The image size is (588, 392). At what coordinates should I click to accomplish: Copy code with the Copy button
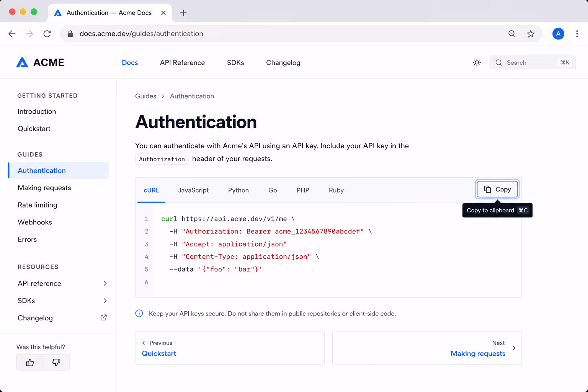pyautogui.click(x=497, y=189)
